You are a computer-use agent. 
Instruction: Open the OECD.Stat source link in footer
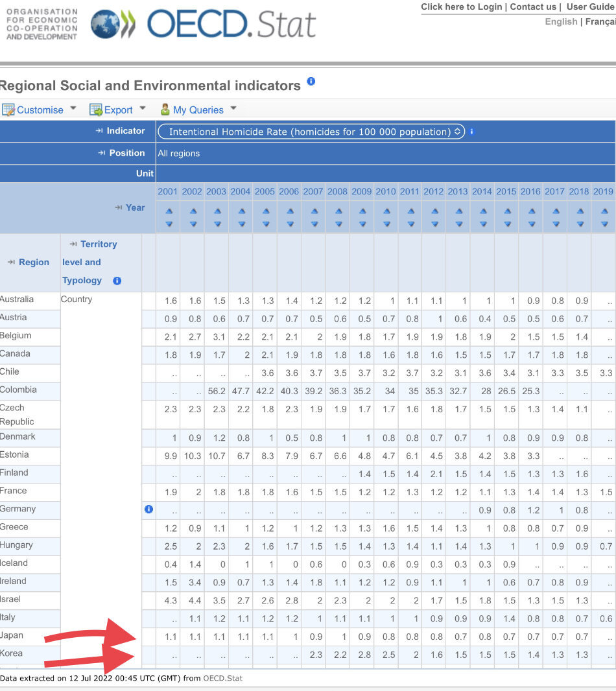[223, 678]
